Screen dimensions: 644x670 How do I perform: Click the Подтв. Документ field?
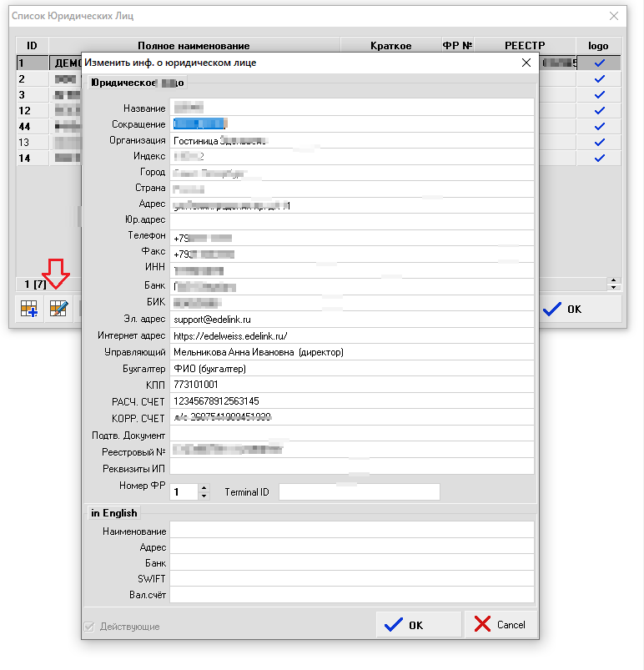352,433
